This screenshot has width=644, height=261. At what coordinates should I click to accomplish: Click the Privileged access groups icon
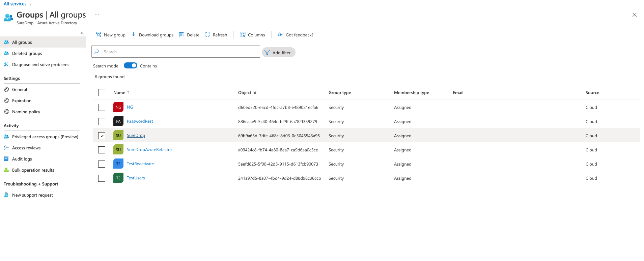coord(6,137)
